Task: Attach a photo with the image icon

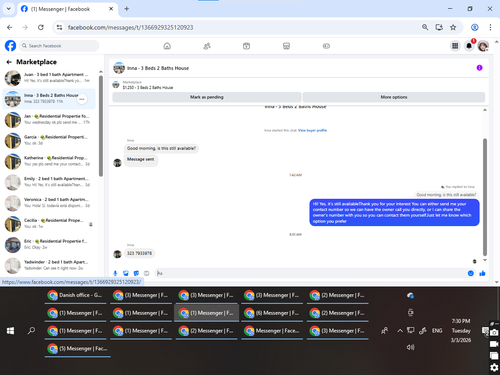Action: 126,273
